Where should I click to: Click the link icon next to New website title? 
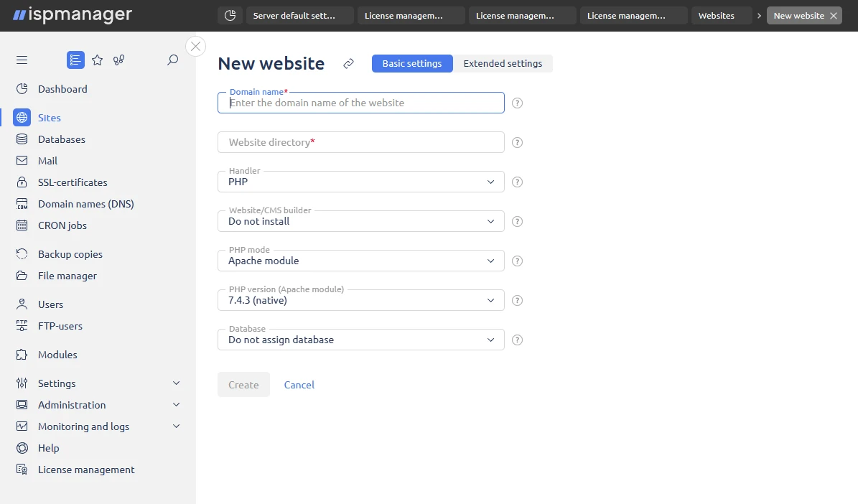[x=348, y=63]
